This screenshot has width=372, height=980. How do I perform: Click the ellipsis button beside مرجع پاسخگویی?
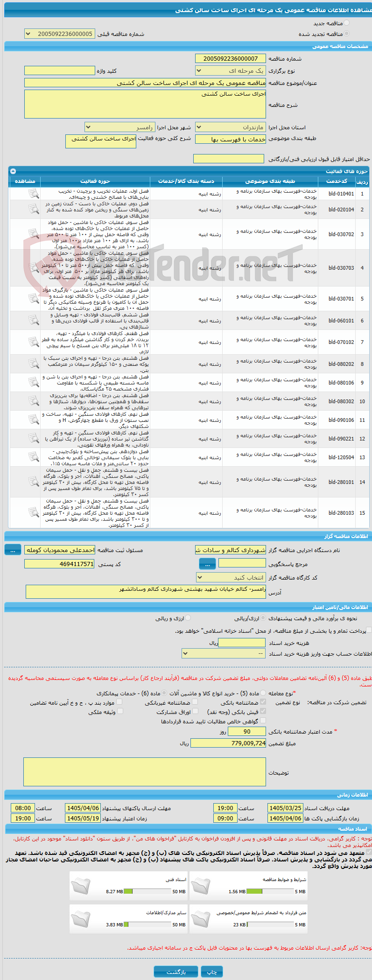click(x=207, y=564)
